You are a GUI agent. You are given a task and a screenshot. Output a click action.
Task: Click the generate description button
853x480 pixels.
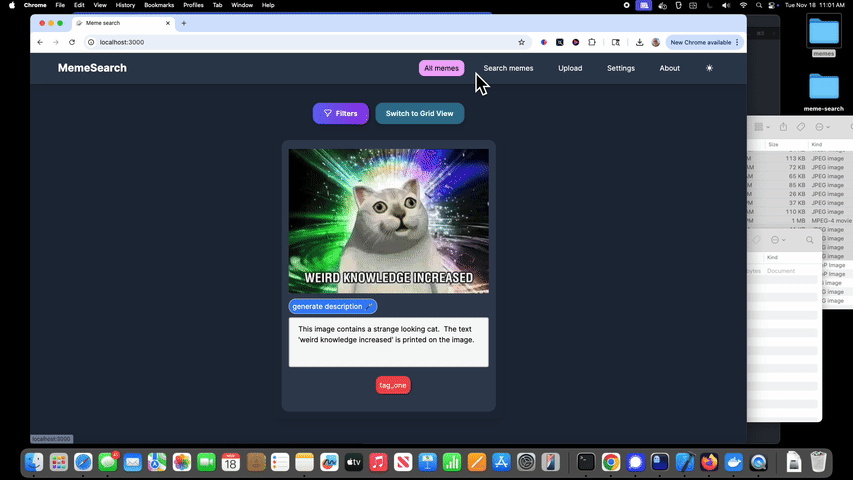(332, 306)
